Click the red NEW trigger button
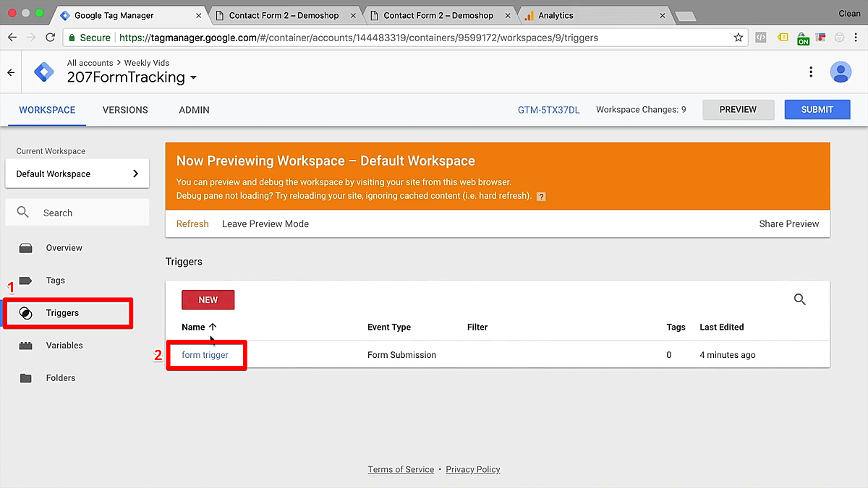Screen dimensions: 868x488 [208, 300]
